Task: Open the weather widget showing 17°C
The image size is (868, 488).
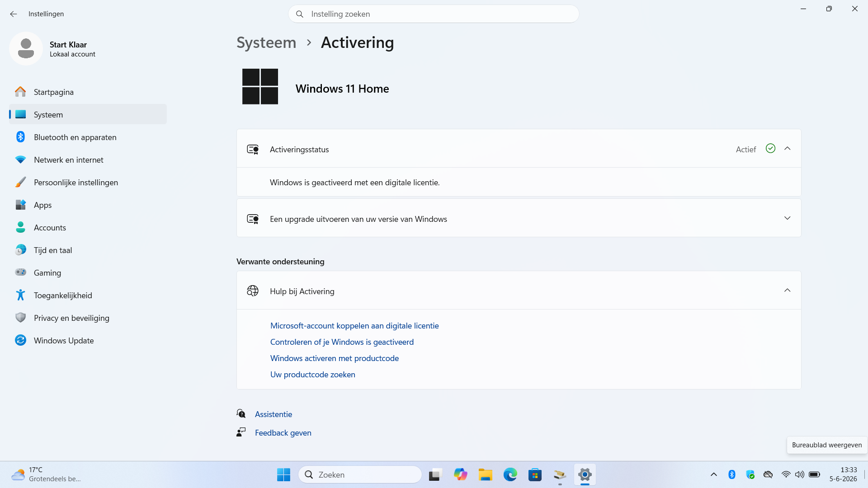Action: [x=46, y=474]
